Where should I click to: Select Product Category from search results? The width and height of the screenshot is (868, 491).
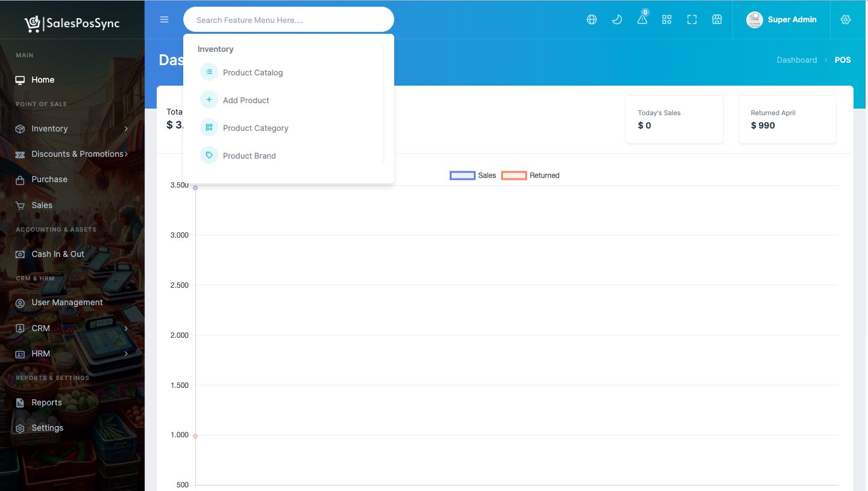coord(256,128)
